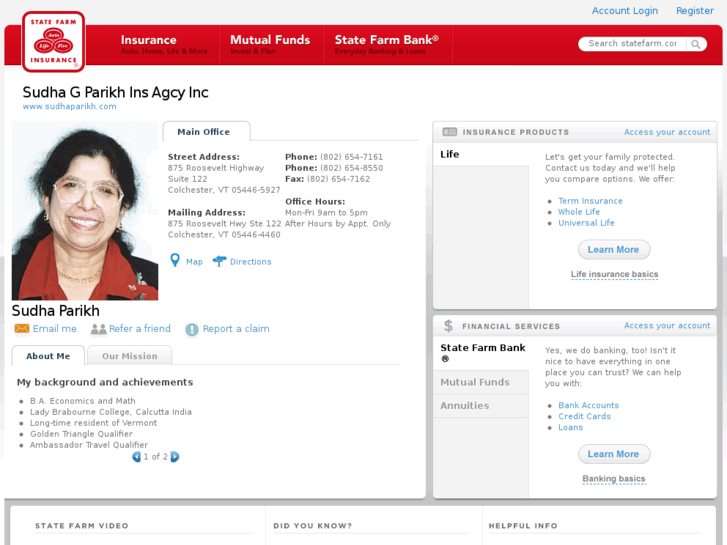Viewport: 727px width, 545px height.
Task: Click the Refer a friend people icon
Action: click(x=98, y=329)
